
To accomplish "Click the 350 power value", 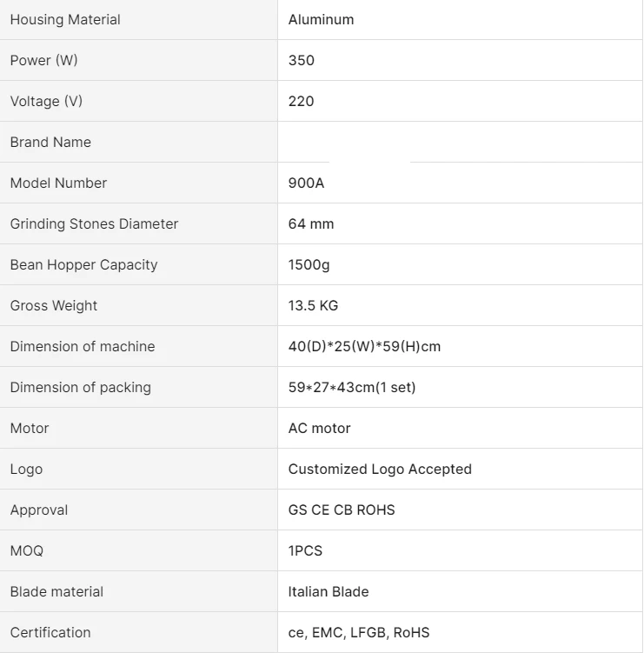I will pyautogui.click(x=301, y=60).
